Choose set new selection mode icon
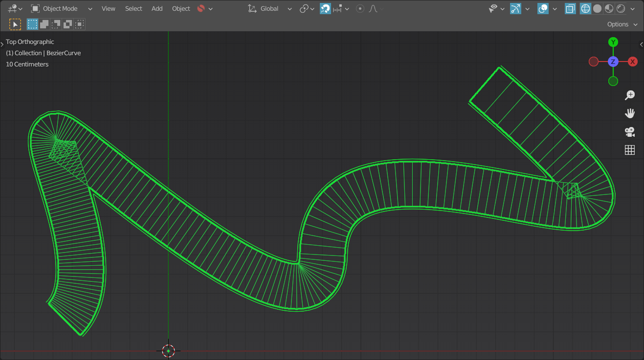 pos(32,24)
